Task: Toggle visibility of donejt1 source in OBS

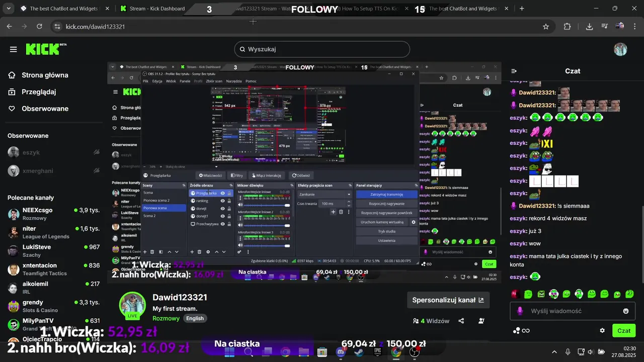Action: click(x=222, y=216)
